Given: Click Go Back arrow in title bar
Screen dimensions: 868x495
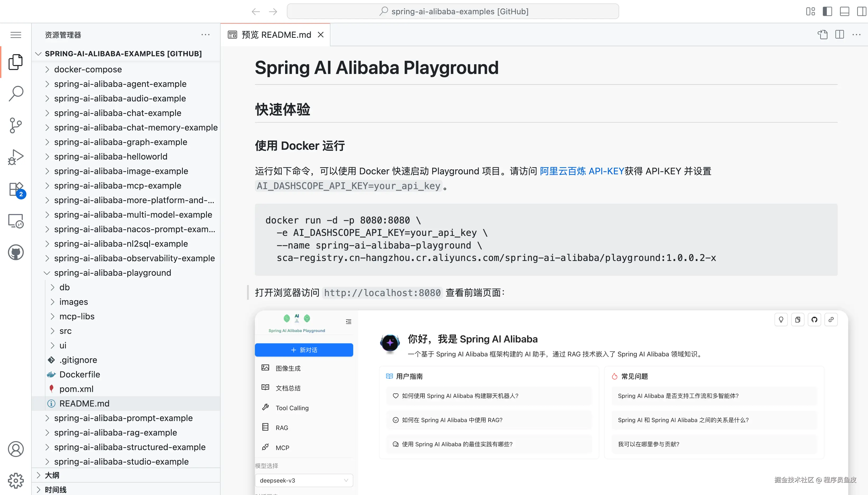Looking at the screenshot, I should click(x=256, y=12).
